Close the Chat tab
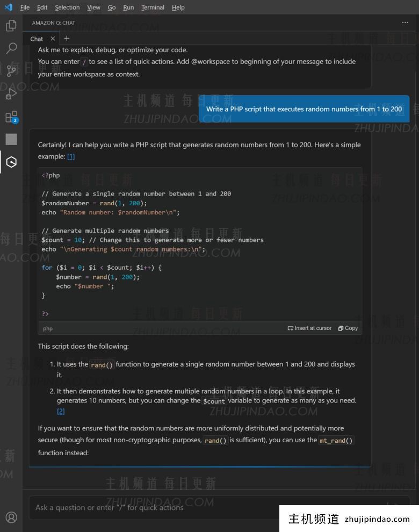 pos(53,39)
